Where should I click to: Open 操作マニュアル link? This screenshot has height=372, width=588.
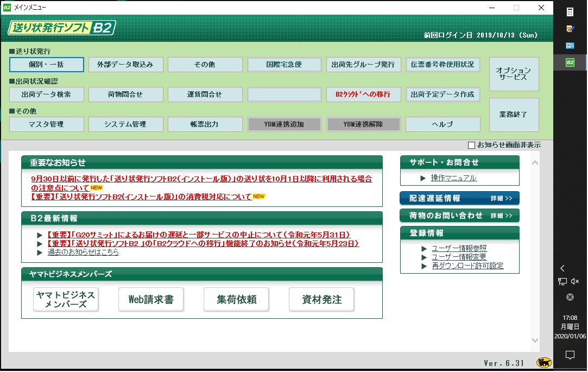pos(454,178)
